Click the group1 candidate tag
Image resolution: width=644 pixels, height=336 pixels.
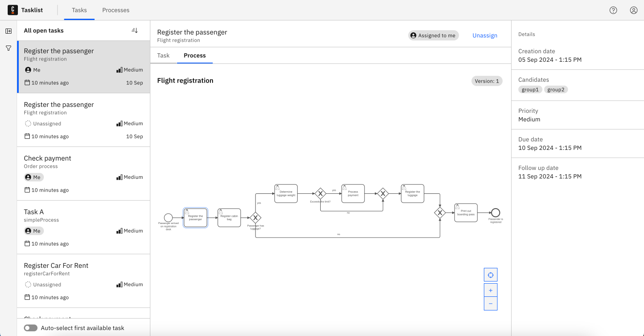pyautogui.click(x=530, y=89)
